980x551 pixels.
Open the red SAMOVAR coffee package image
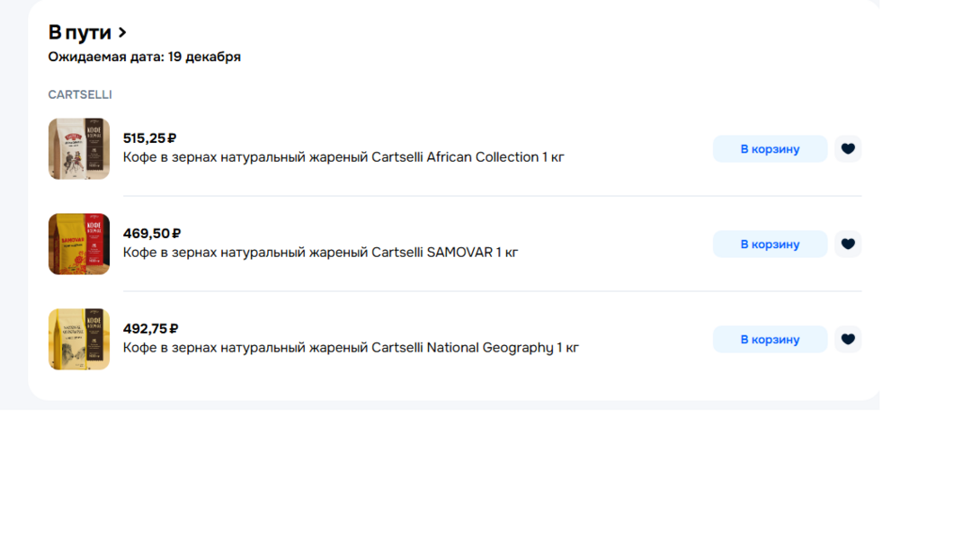point(79,244)
